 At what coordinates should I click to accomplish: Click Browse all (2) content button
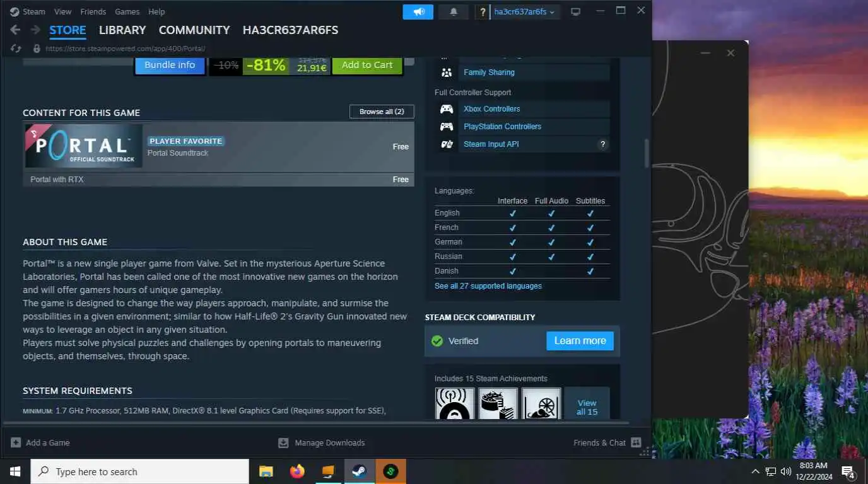coord(382,112)
